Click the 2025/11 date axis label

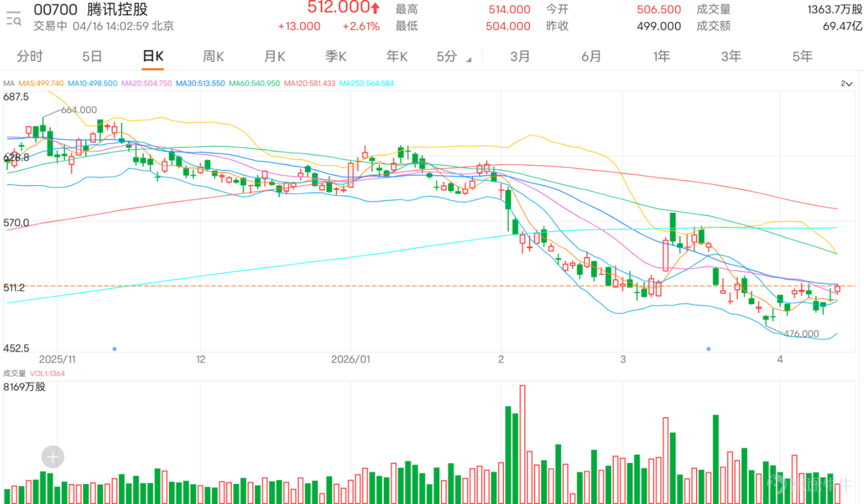pos(57,359)
